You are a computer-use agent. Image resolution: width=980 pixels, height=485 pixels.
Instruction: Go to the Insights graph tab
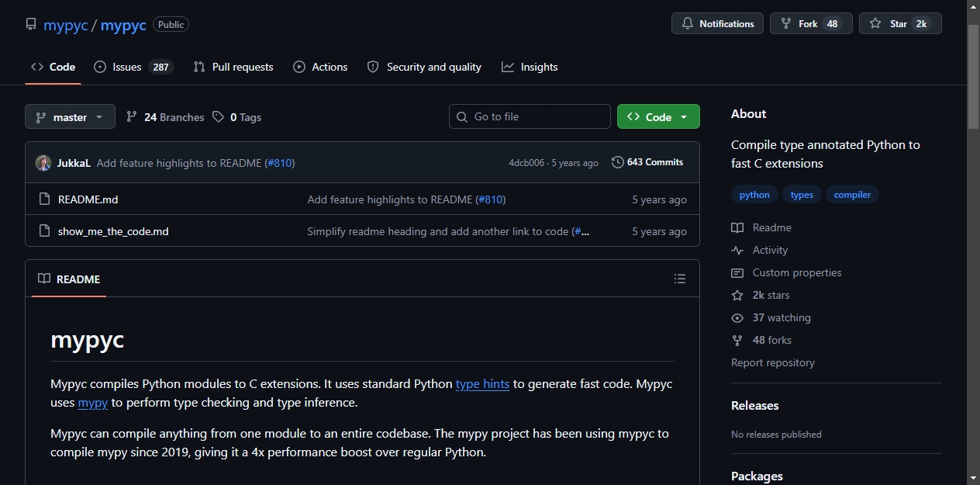(x=530, y=67)
